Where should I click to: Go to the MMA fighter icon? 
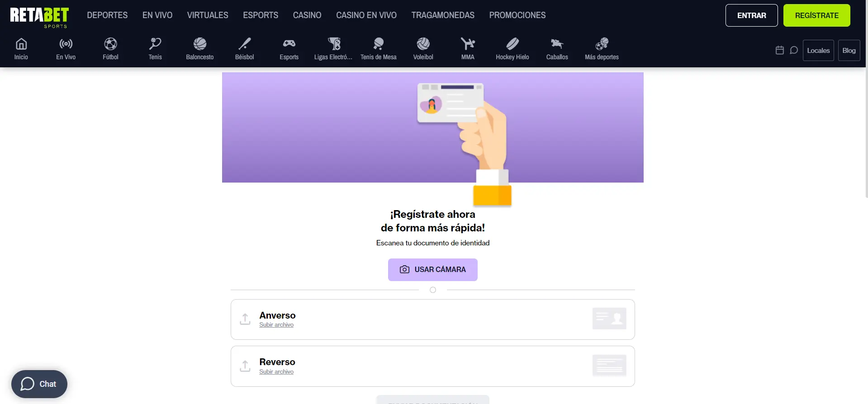point(468,44)
